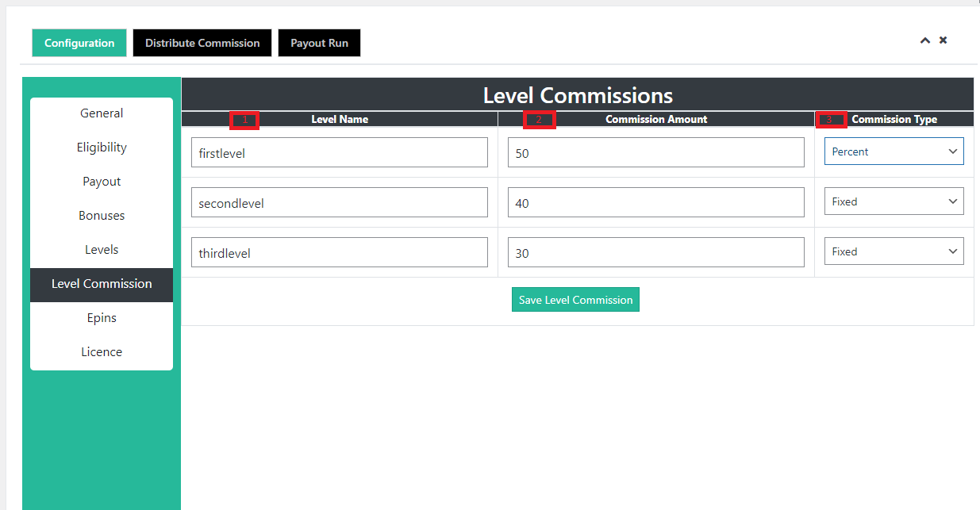This screenshot has width=980, height=510.
Task: Navigate to the Bonuses section
Action: pos(102,216)
